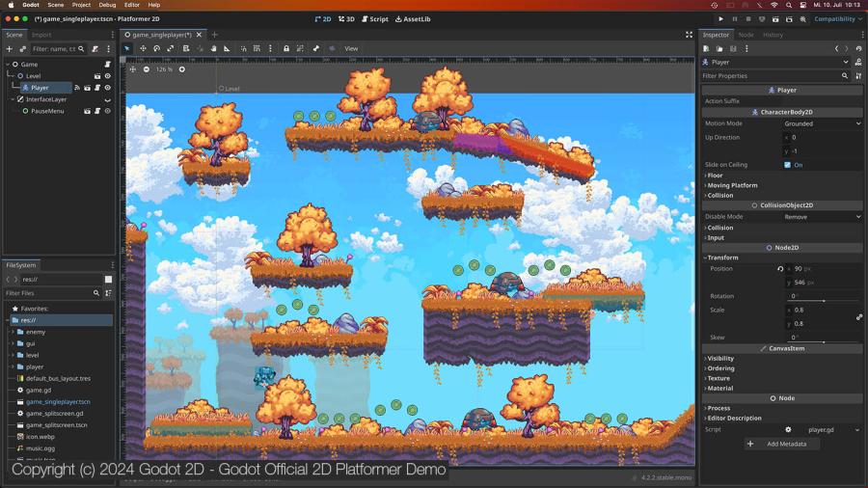The image size is (868, 488).
Task: Open the script attached to Game node
Action: coord(107,65)
